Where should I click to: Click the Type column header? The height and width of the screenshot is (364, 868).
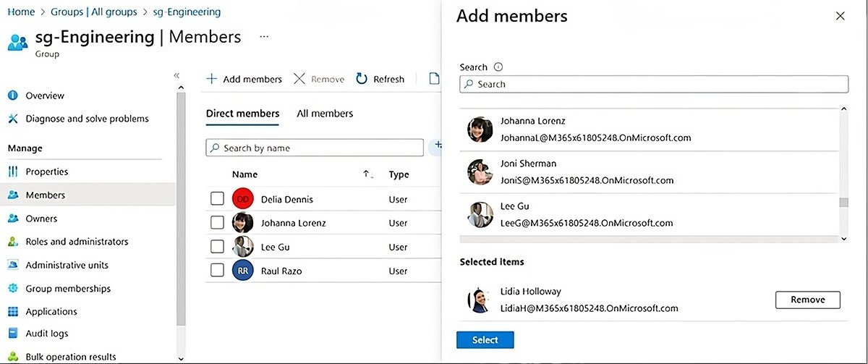[x=399, y=174]
